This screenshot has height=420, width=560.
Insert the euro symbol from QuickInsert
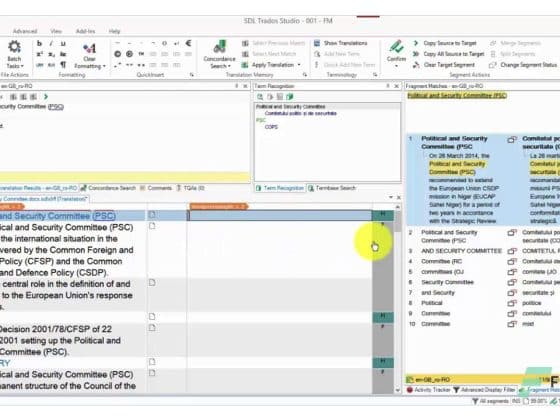tap(188, 43)
